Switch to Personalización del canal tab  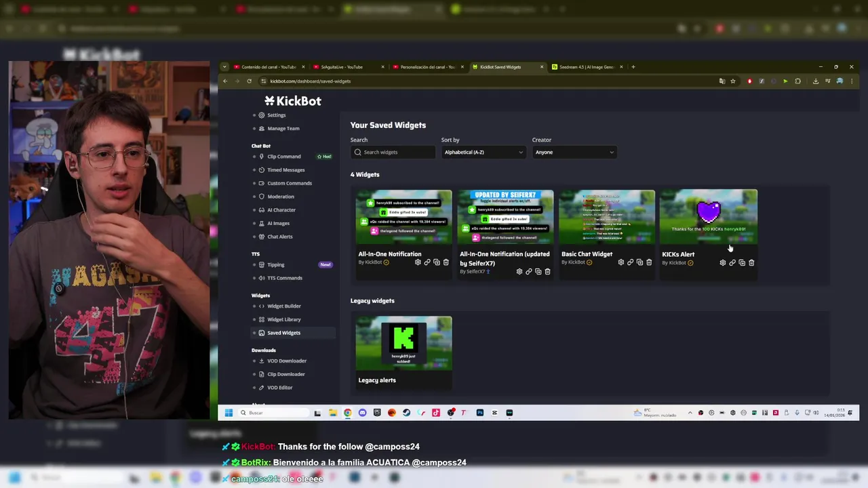[426, 67]
